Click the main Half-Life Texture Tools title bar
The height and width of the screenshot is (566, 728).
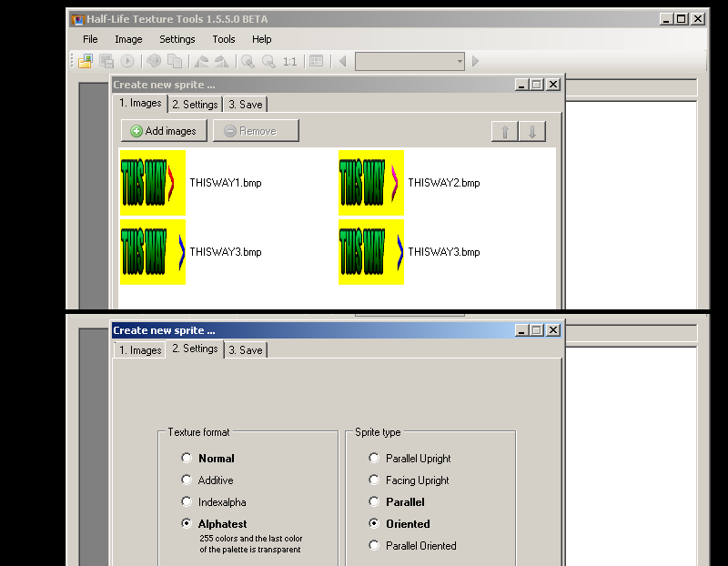(388, 19)
